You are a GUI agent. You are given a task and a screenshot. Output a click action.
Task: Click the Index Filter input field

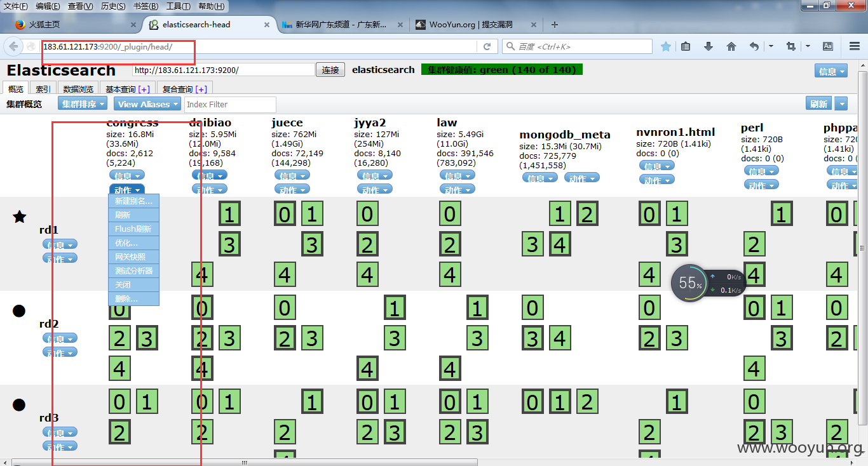230,104
